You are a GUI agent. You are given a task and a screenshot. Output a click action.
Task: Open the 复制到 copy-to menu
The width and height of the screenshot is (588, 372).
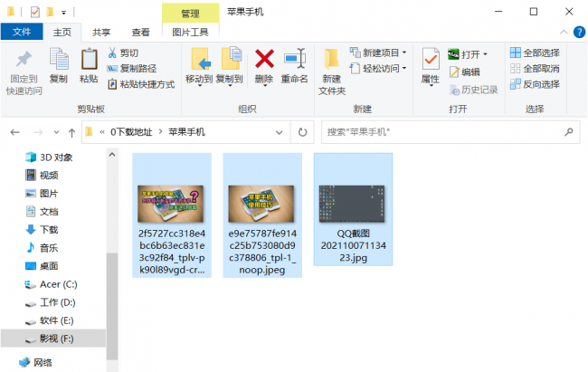tap(230, 67)
